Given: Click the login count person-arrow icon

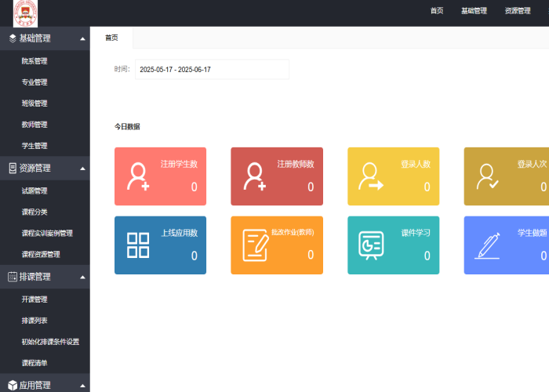Looking at the screenshot, I should [x=371, y=176].
